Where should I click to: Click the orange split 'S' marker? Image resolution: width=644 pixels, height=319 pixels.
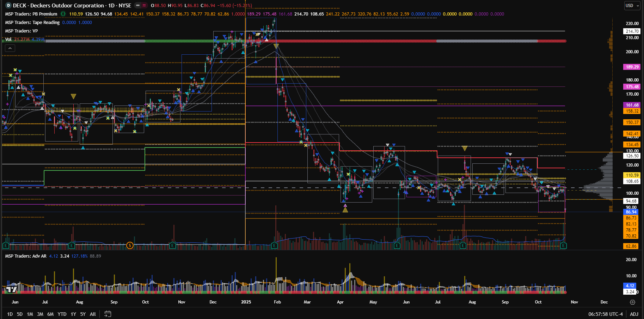click(x=130, y=245)
